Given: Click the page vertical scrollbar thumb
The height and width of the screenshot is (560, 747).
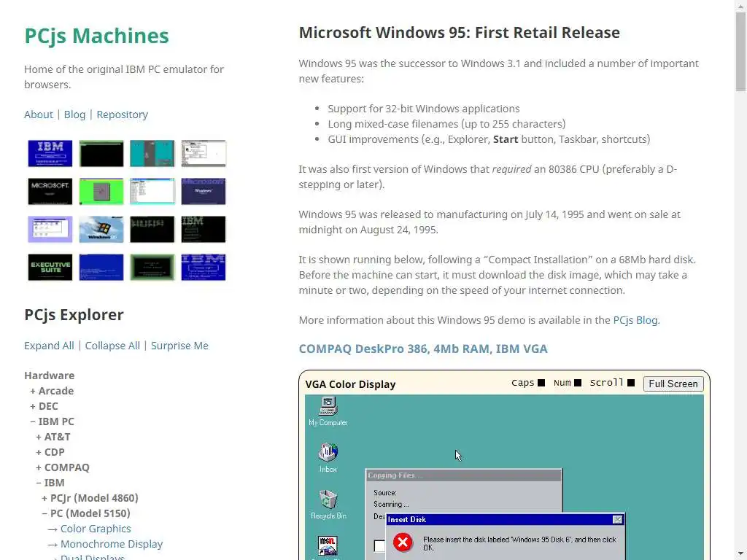Looking at the screenshot, I should 740,51.
